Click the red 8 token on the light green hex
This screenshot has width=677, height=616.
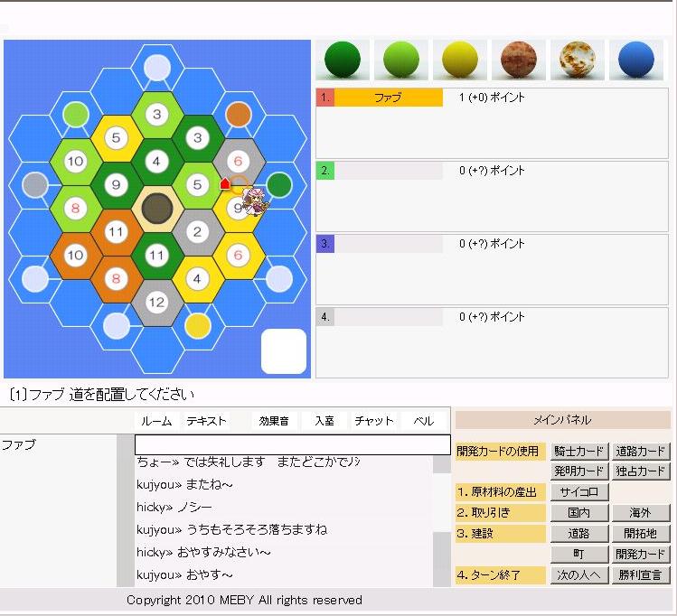[76, 209]
